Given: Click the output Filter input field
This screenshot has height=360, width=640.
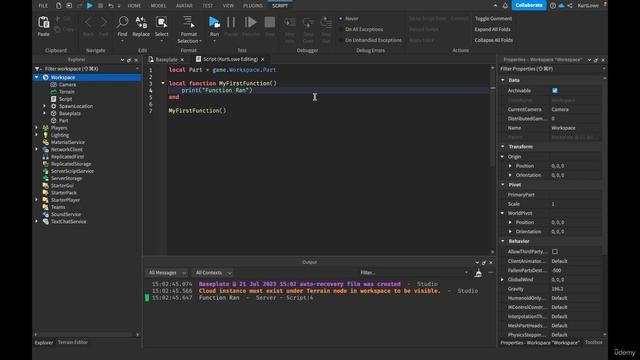Looking at the screenshot, I should coord(413,273).
